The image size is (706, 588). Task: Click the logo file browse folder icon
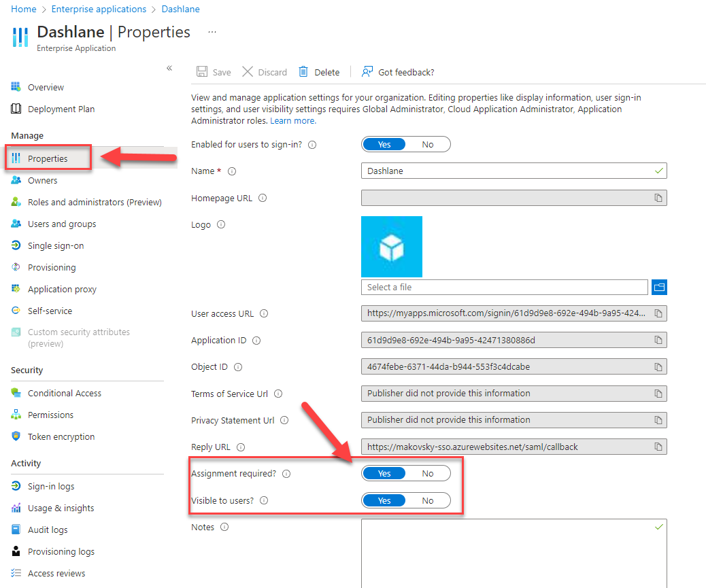tap(658, 288)
